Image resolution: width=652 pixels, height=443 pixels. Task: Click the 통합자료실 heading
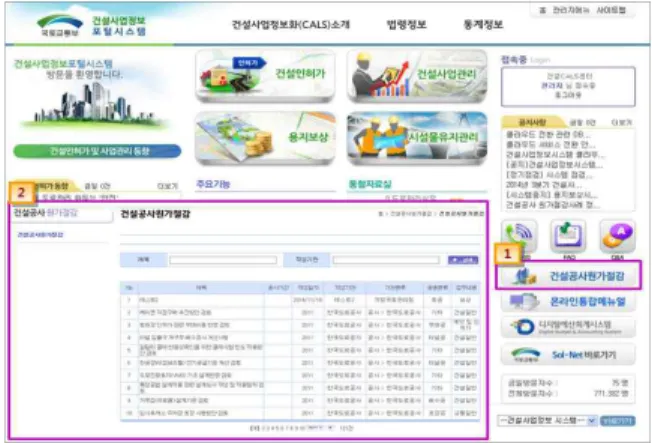pyautogui.click(x=370, y=184)
